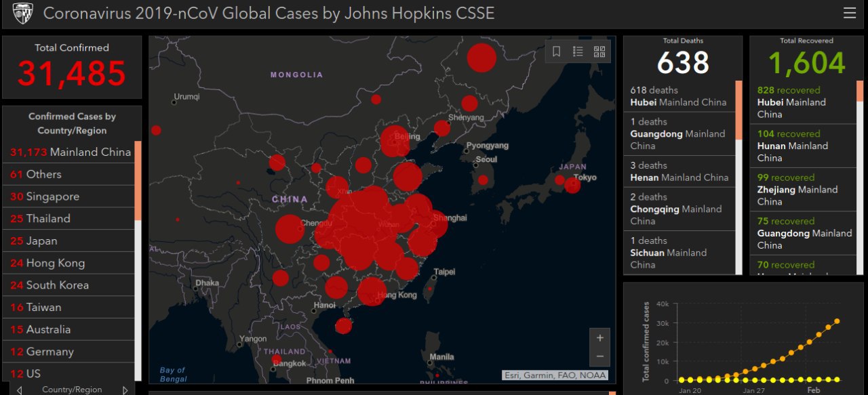Select Japan in the confirmed cases list

68,241
